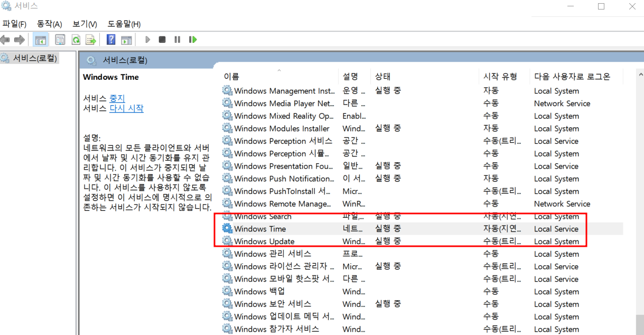
Task: Open the Properties toolbar icon
Action: point(60,40)
